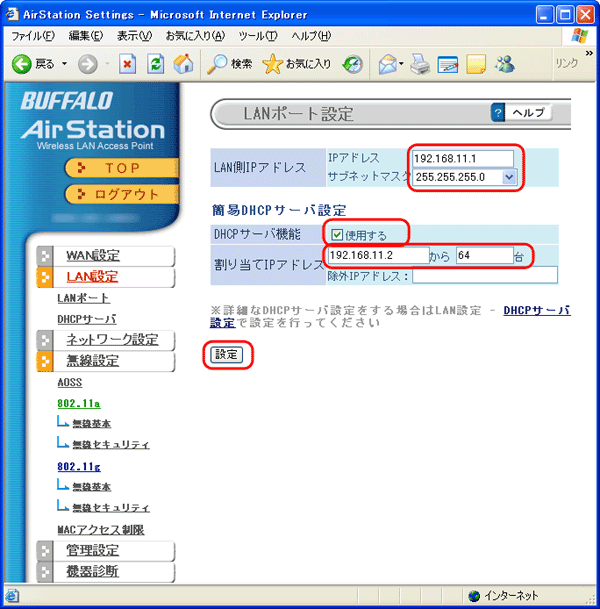The image size is (600, 609).
Task: Click the インターネット zone status icon
Action: [474, 595]
